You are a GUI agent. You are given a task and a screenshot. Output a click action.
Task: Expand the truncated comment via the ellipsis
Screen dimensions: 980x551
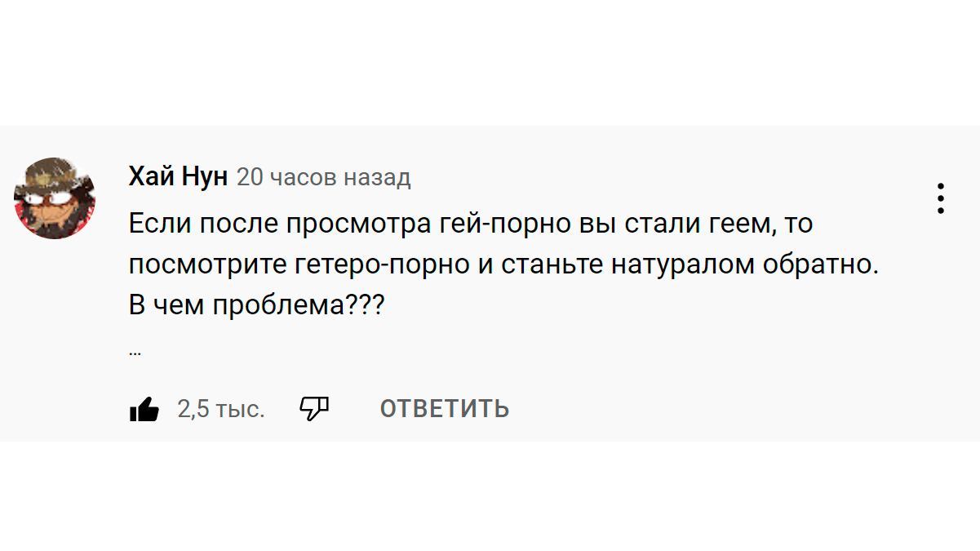[x=135, y=353]
